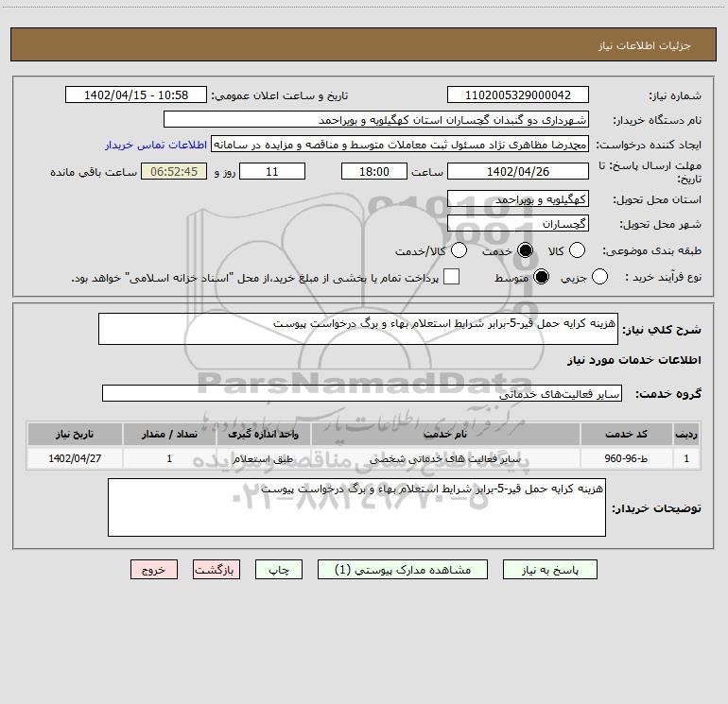Click the جزئیات اطلاعات نیاز header title
This screenshot has height=704, width=728.
(x=645, y=45)
